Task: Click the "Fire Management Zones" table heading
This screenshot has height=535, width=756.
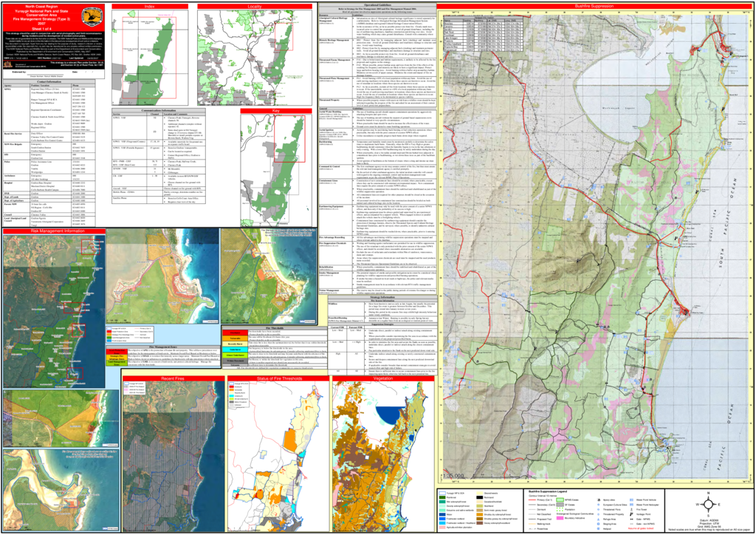Action: (163, 347)
